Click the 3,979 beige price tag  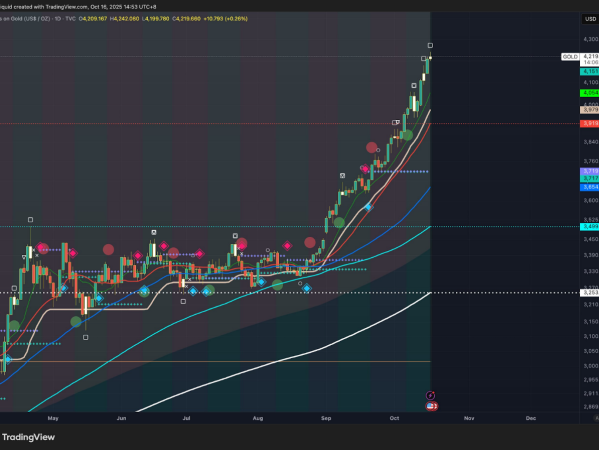tap(589, 110)
